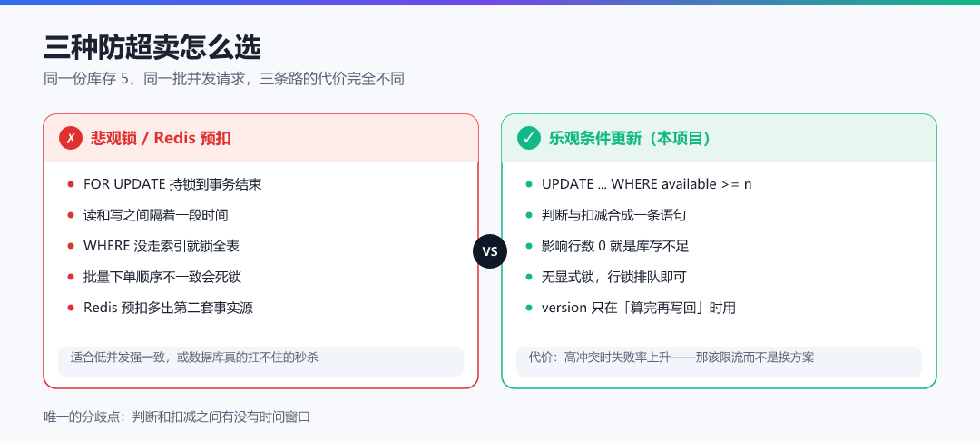Click the note 代价：高冲突时失败率上升

click(x=719, y=362)
